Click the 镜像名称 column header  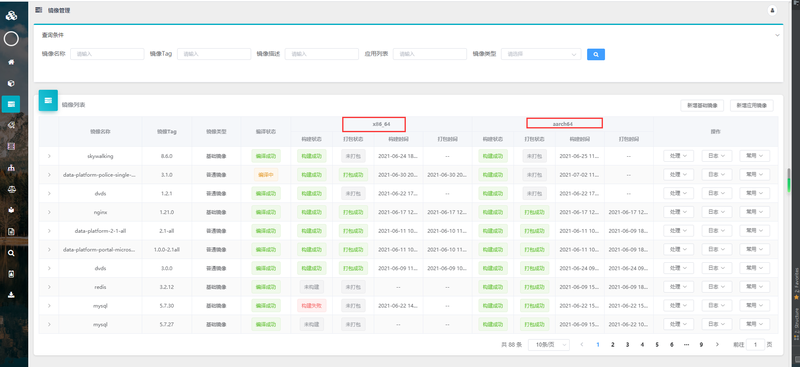(100, 131)
